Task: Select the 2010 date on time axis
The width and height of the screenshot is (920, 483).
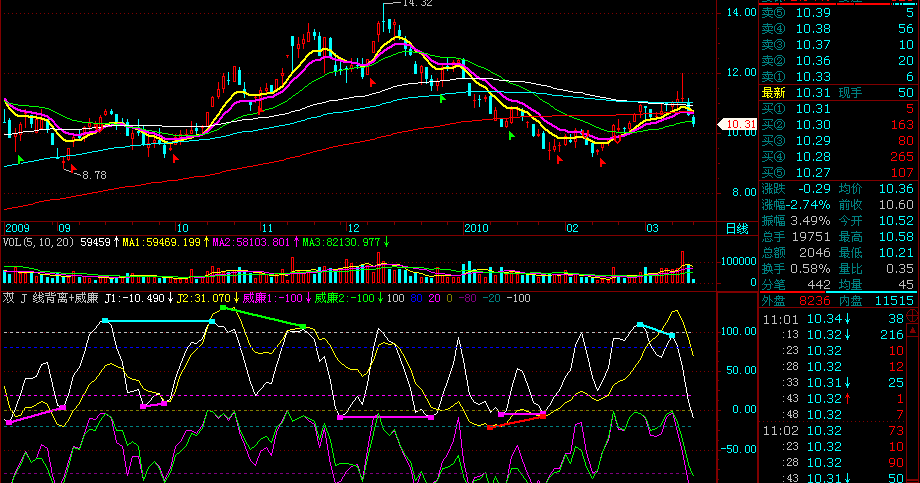Action: (x=476, y=228)
